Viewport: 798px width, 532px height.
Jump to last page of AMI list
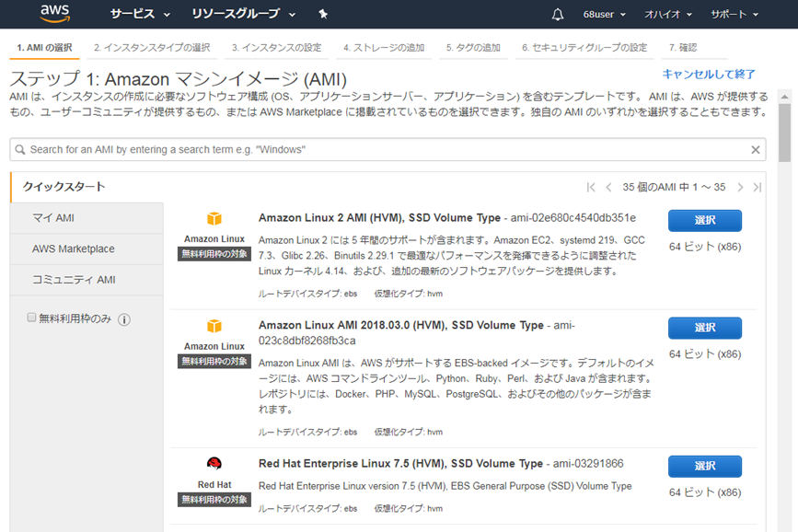[x=757, y=187]
